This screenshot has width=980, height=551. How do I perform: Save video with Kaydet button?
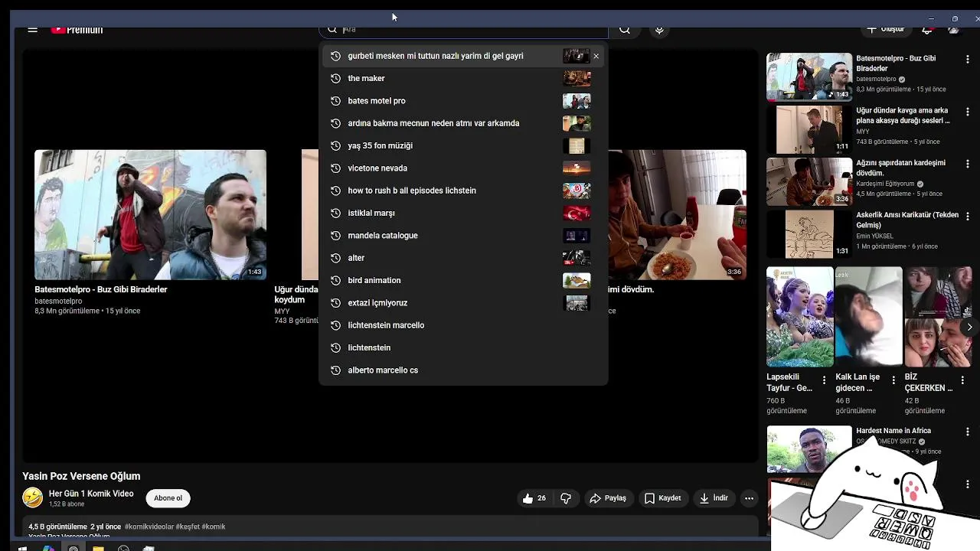pos(662,498)
